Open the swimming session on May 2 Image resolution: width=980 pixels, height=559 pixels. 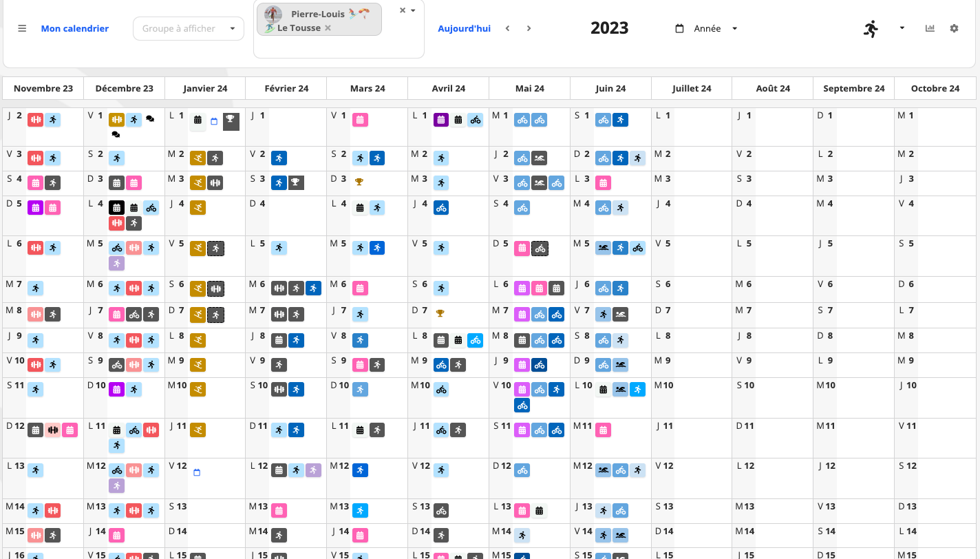[x=540, y=158]
